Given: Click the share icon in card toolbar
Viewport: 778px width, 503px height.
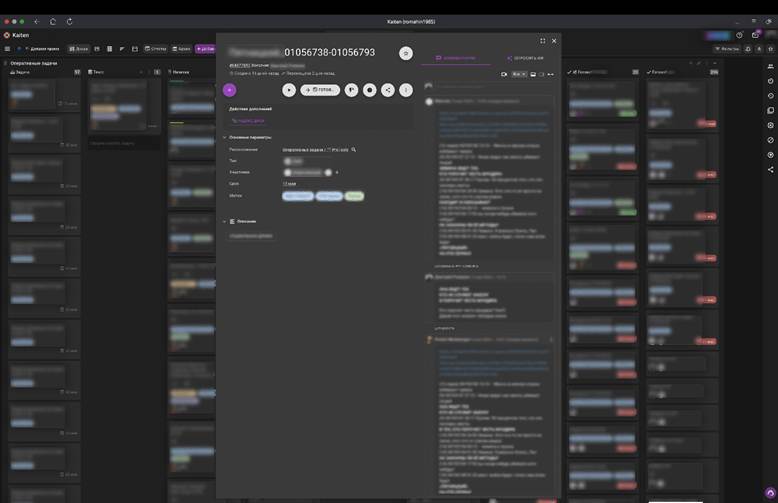Looking at the screenshot, I should point(388,90).
